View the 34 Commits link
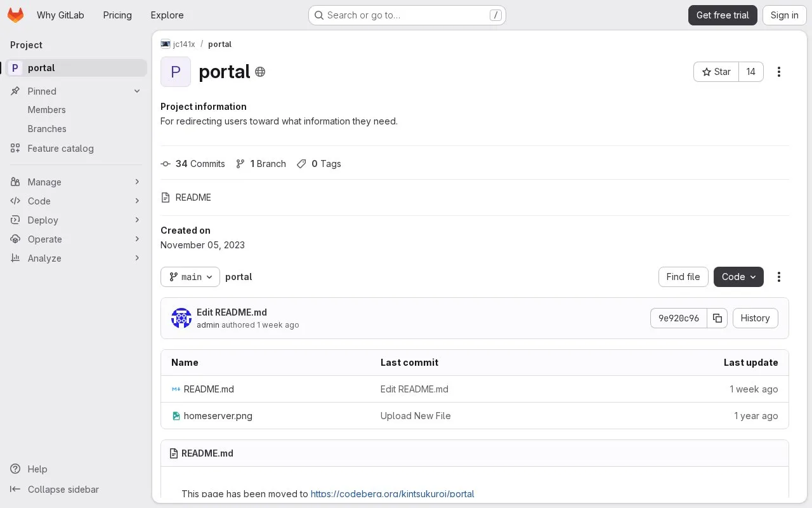Image resolution: width=812 pixels, height=508 pixels. coord(193,164)
